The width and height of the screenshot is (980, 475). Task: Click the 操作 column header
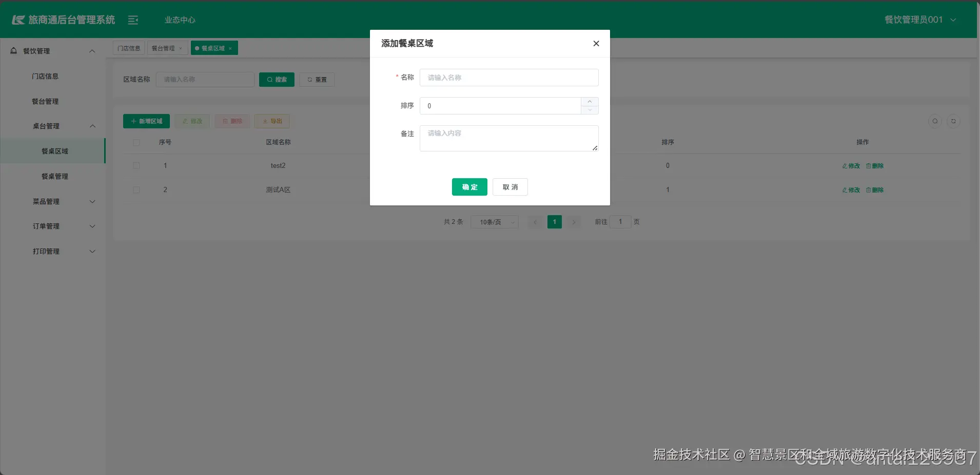coord(863,142)
